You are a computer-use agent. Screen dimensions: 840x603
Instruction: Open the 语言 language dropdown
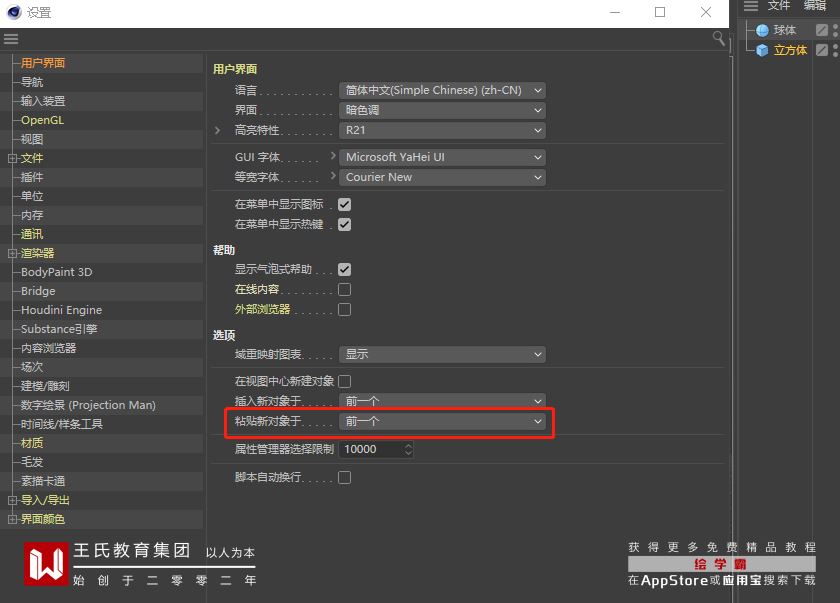coord(442,91)
